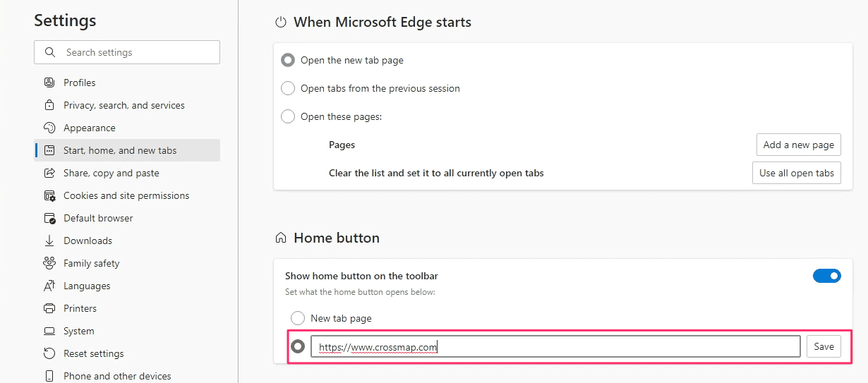
Task: Choose New tab page for home button
Action: point(298,318)
